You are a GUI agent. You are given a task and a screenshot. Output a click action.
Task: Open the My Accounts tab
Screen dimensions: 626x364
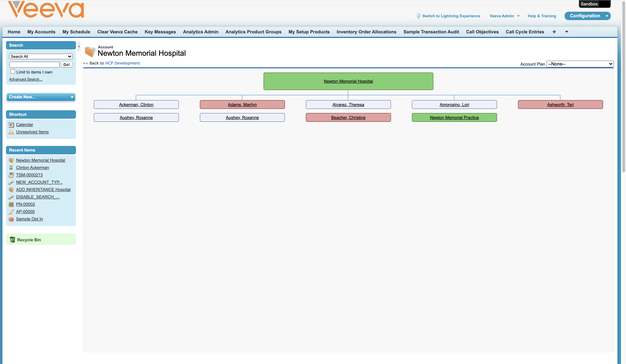point(41,32)
